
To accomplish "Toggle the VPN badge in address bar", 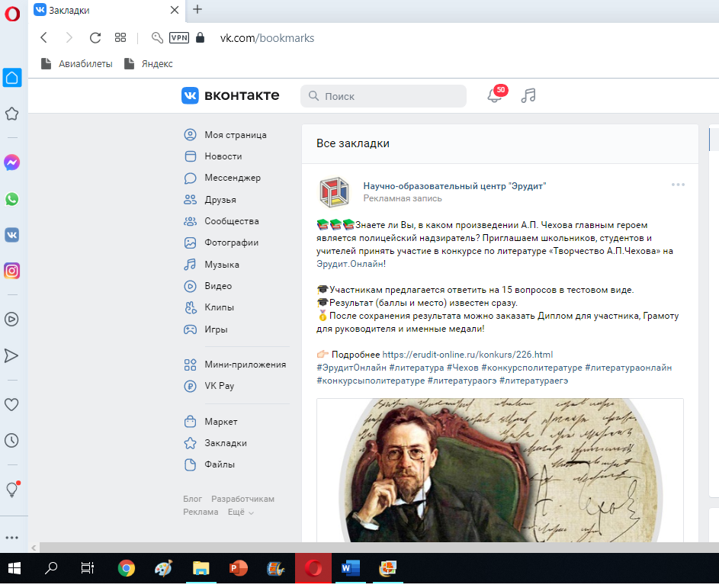I will 179,37.
